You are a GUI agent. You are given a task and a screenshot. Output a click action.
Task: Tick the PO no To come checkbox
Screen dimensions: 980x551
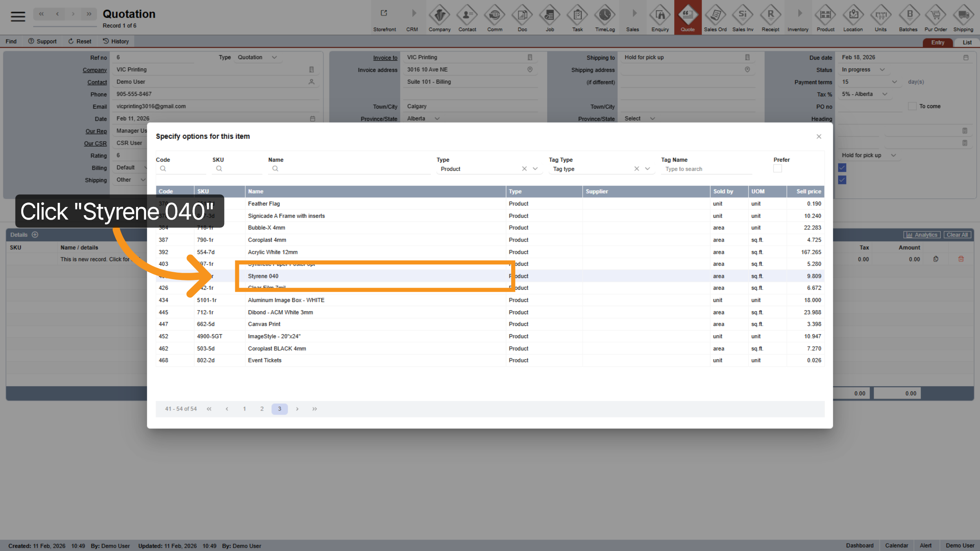pos(912,106)
